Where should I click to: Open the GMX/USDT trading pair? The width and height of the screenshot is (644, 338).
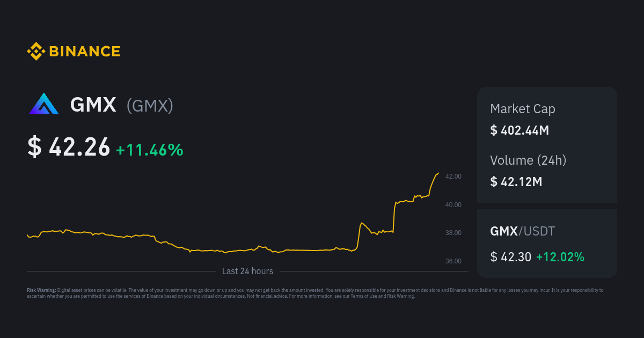tap(523, 231)
